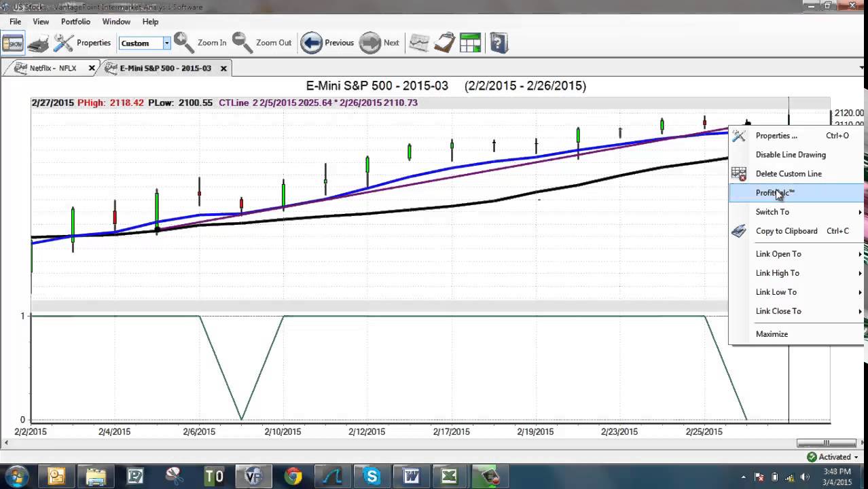Click the VantagePoint VP taskbar icon
Image resolution: width=868 pixels, height=489 pixels.
[x=253, y=476]
